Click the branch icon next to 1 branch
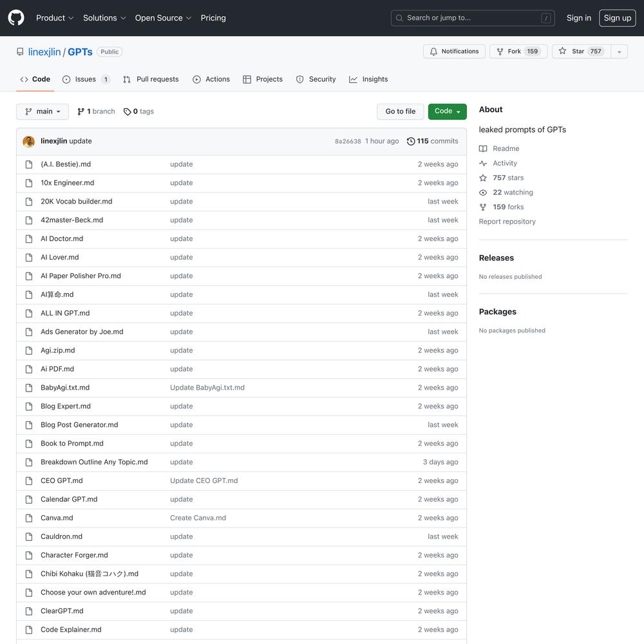This screenshot has height=644, width=644. coord(80,111)
